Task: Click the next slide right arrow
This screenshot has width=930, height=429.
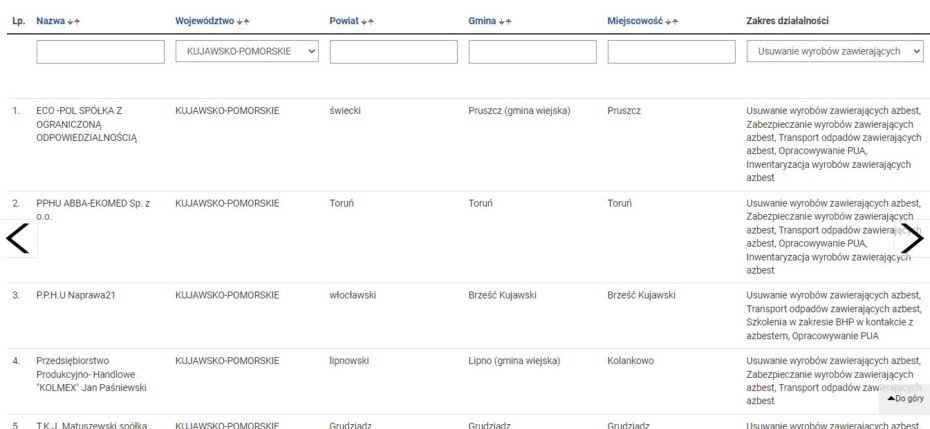Action: [911, 240]
